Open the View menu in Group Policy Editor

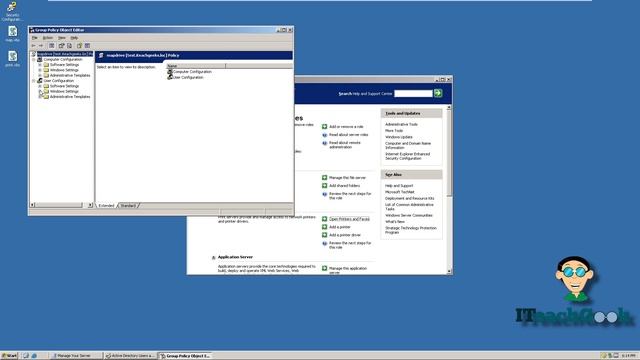click(62, 38)
